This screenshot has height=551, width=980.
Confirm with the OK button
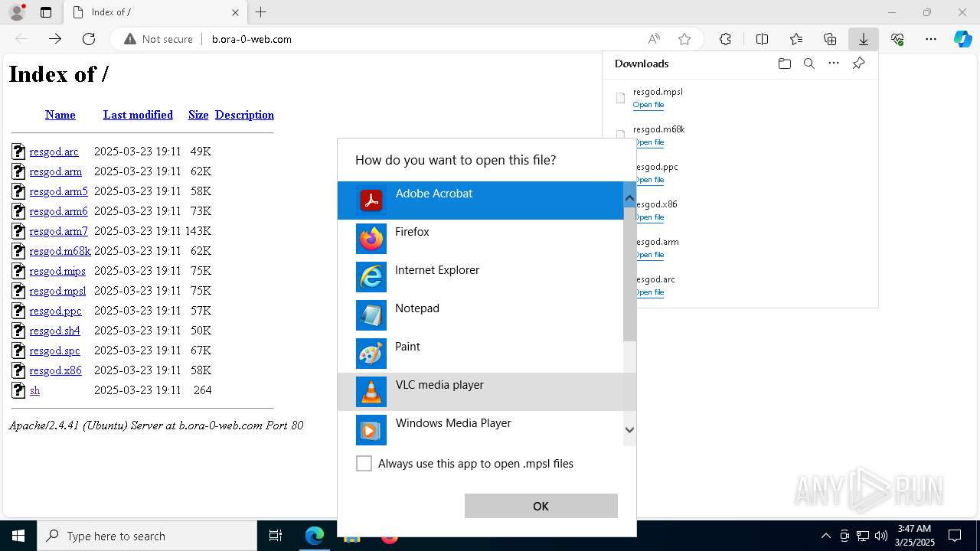(x=541, y=506)
